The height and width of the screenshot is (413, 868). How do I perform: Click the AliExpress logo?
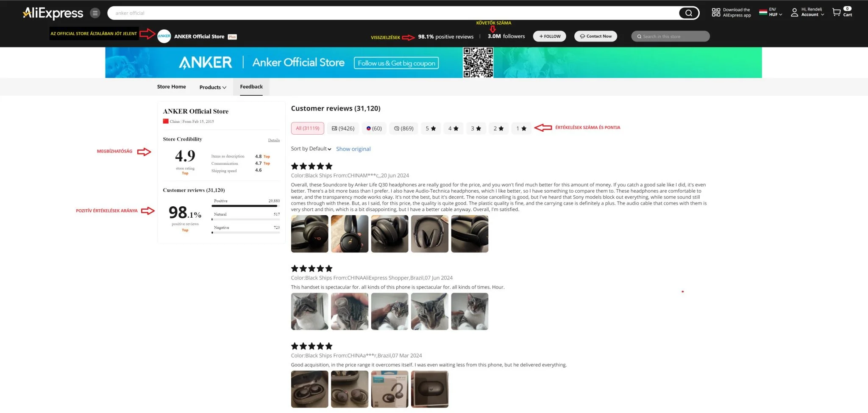coord(53,13)
